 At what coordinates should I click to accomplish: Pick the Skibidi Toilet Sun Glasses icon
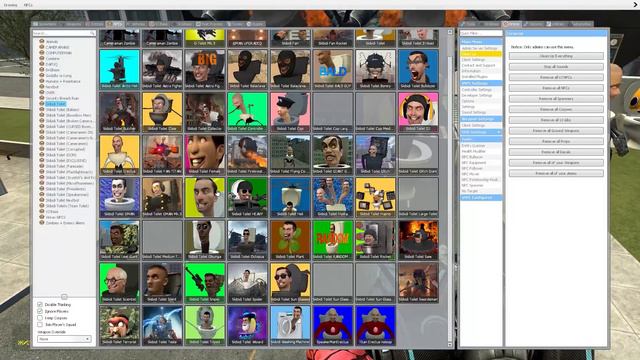(290, 283)
